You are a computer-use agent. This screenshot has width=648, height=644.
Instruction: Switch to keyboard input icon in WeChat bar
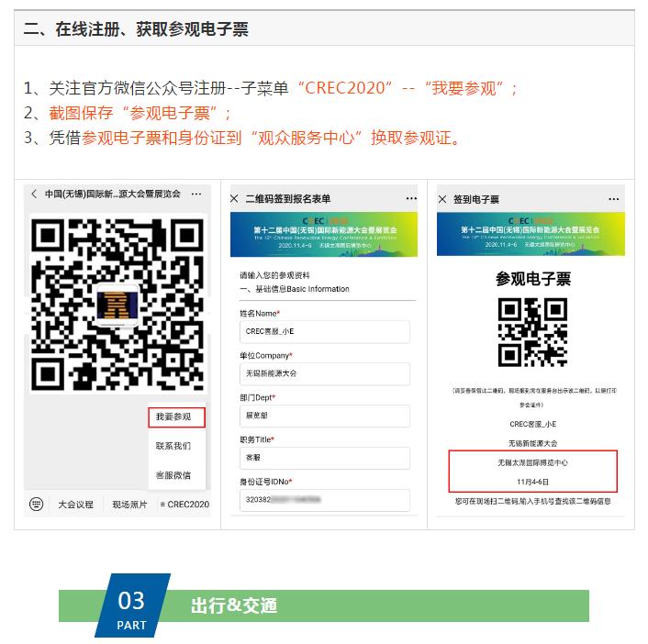pos(37,504)
